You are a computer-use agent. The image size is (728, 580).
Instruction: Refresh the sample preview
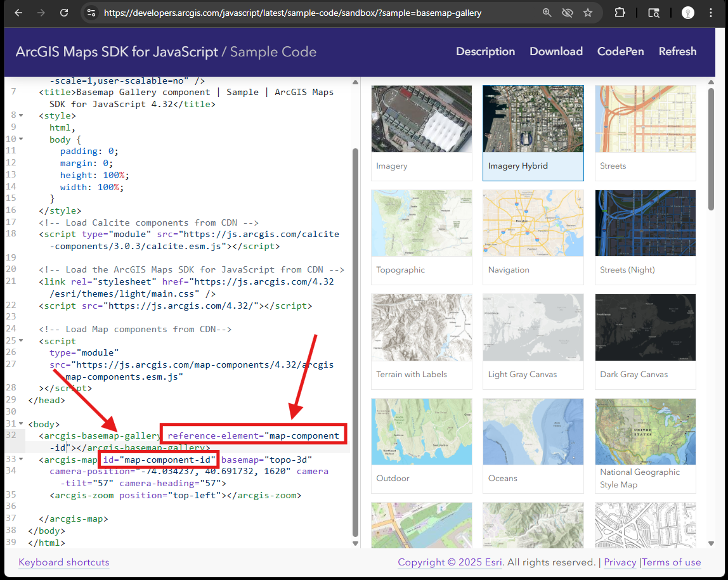coord(677,51)
